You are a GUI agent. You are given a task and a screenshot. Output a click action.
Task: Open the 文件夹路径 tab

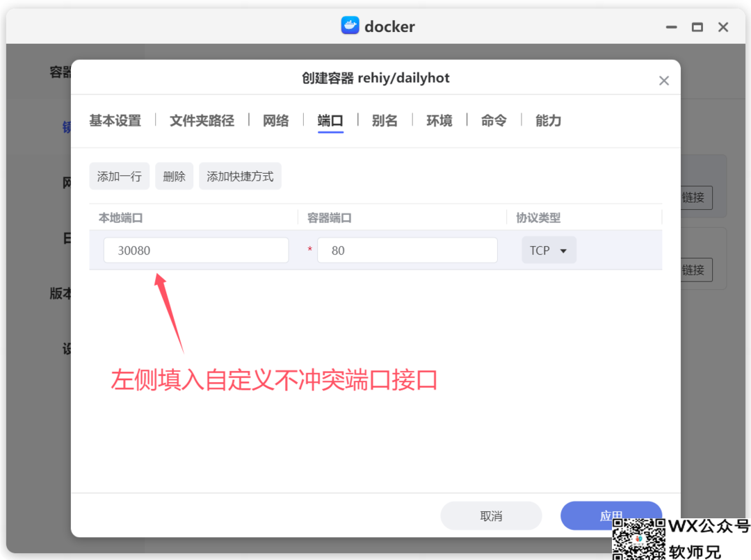click(202, 121)
